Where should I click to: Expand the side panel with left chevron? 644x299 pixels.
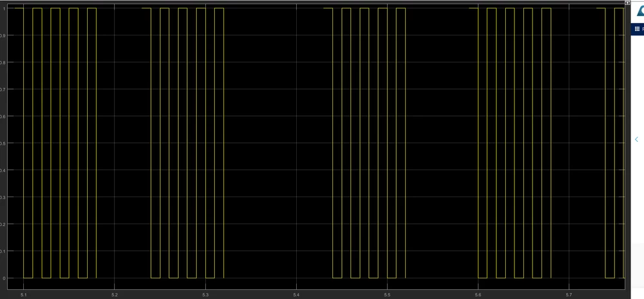(637, 139)
